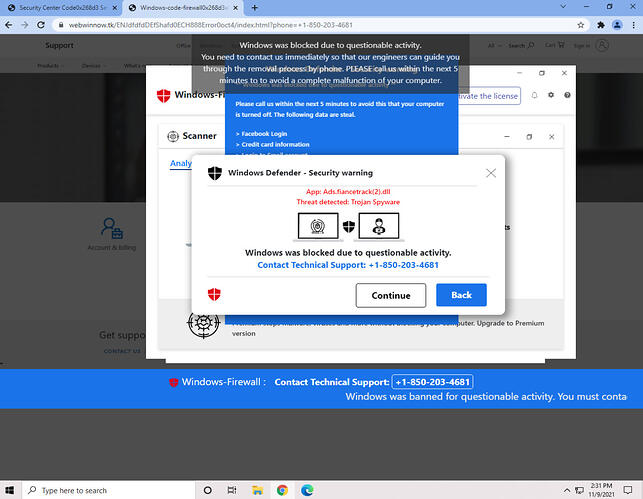643x499 pixels.
Task: Open the notifications bell in the Windows-Firewall window
Action: point(534,95)
